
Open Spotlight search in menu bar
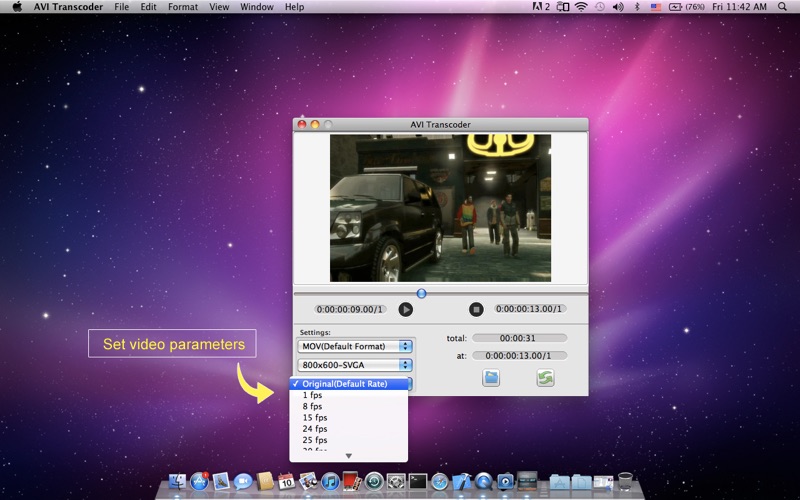tap(782, 7)
